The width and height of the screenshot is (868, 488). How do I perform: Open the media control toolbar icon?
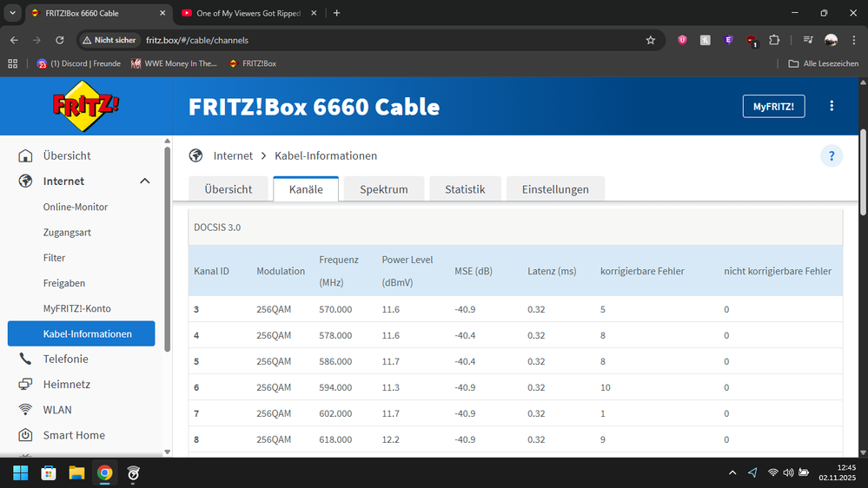[x=808, y=40]
